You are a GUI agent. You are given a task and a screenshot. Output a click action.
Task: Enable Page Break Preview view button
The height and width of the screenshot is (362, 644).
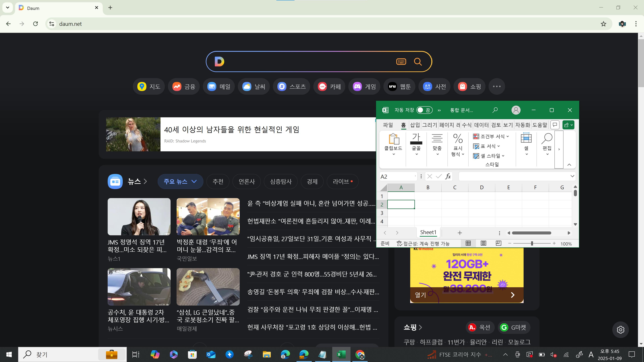pyautogui.click(x=498, y=243)
